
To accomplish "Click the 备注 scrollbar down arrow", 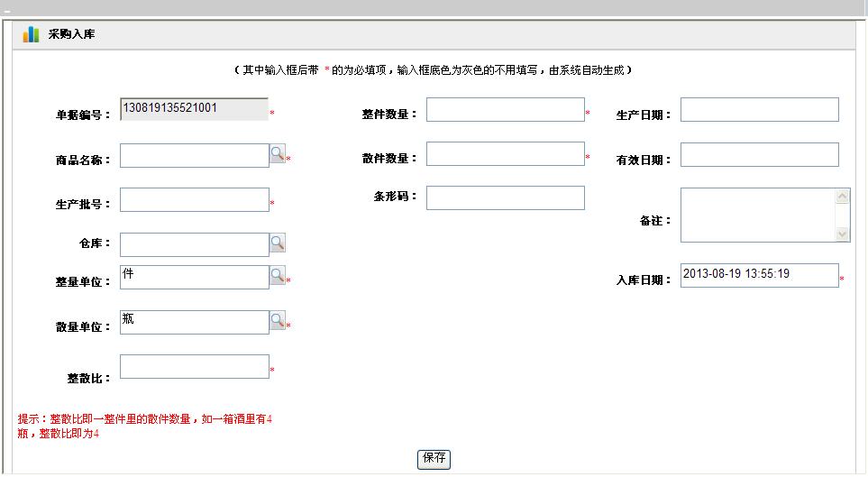I will pyautogui.click(x=843, y=234).
